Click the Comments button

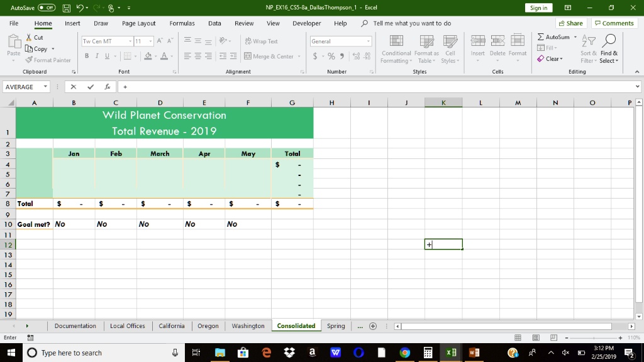point(614,23)
